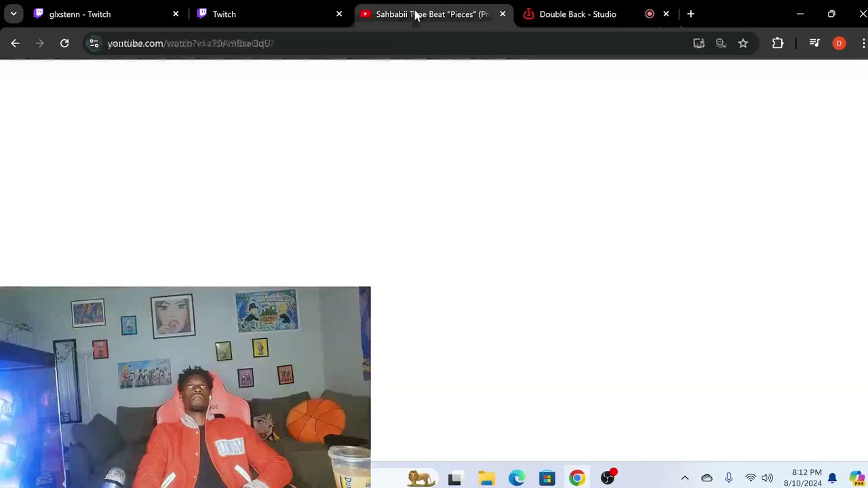868x488 pixels.
Task: Expand the tab search dropdown arrow
Action: pos(13,14)
